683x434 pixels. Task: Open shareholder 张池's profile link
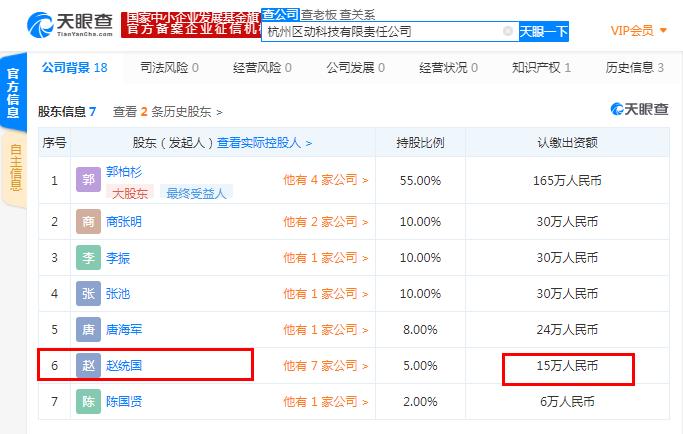point(118,293)
